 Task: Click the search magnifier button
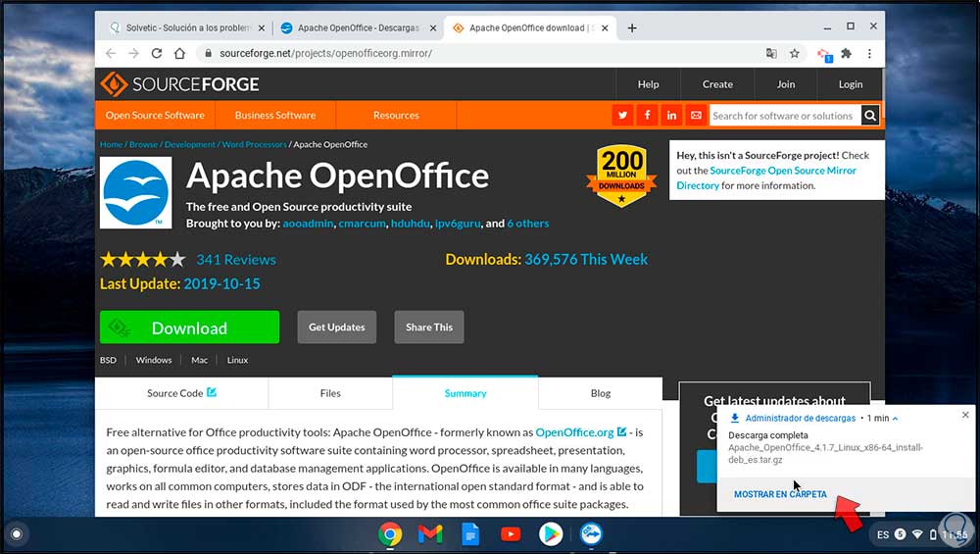tap(870, 115)
